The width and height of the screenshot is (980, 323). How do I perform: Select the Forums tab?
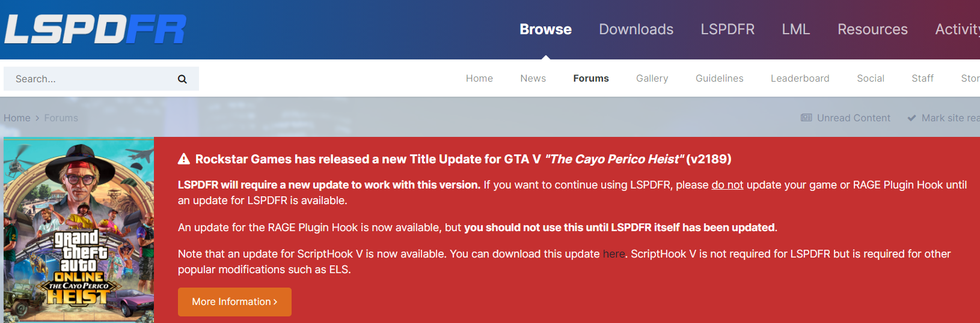point(590,79)
